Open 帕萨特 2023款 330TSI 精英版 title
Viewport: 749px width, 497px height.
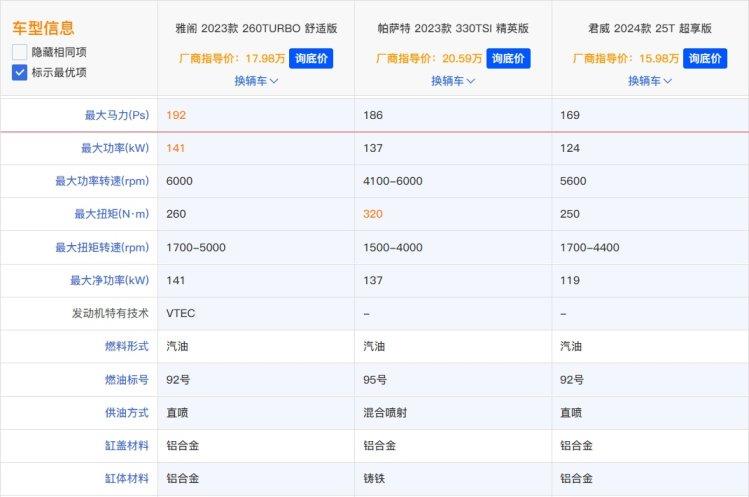453,28
